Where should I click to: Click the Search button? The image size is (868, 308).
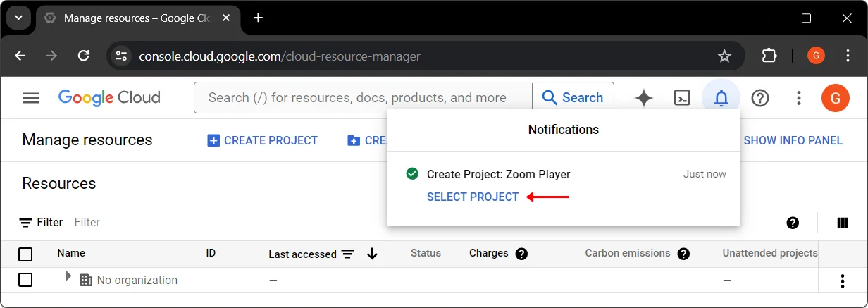coord(573,98)
